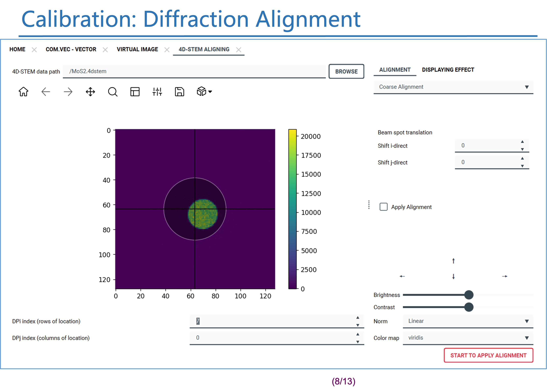Click the back arrow toolbar icon
The width and height of the screenshot is (547, 392).
[46, 92]
